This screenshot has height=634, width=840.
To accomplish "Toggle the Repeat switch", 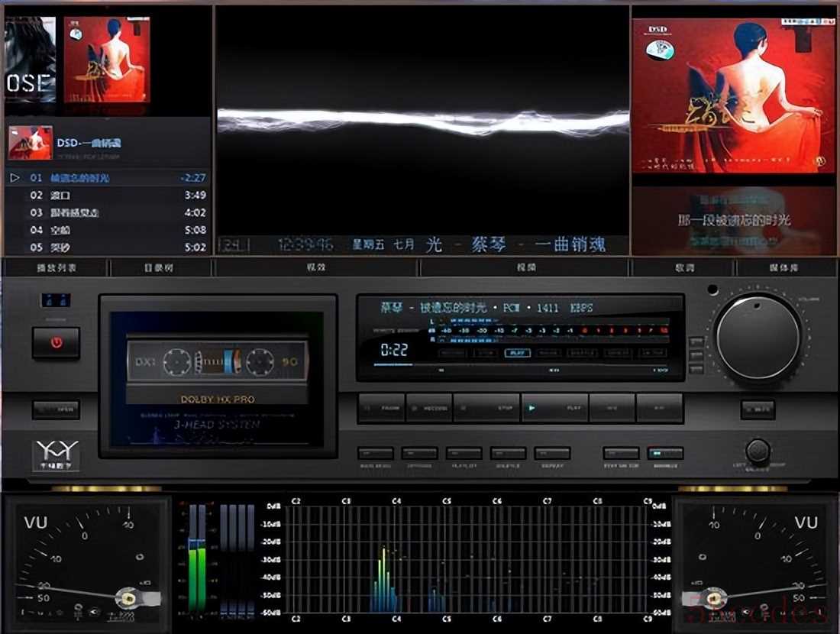I will click(552, 453).
